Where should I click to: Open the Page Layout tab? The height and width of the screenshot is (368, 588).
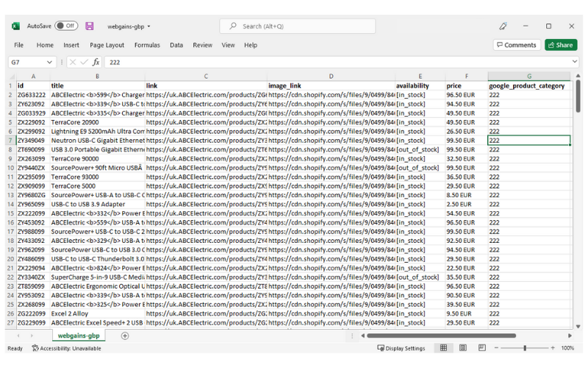[x=107, y=45]
